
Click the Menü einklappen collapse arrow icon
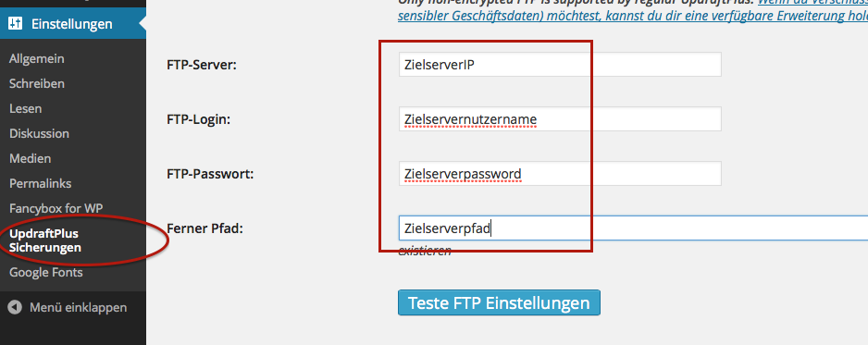[x=15, y=307]
